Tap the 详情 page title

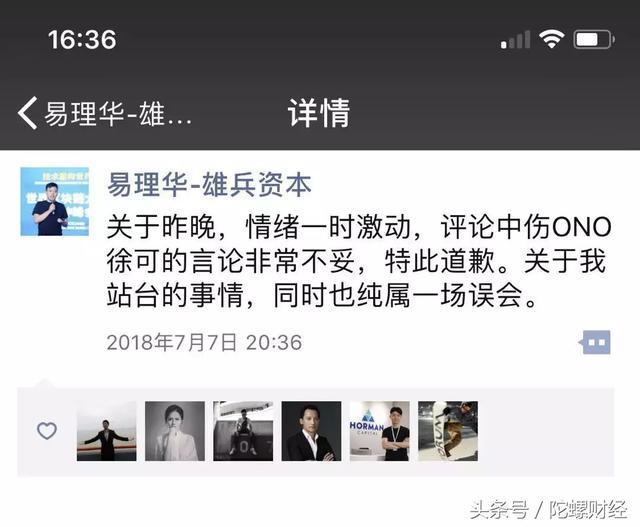pyautogui.click(x=319, y=113)
